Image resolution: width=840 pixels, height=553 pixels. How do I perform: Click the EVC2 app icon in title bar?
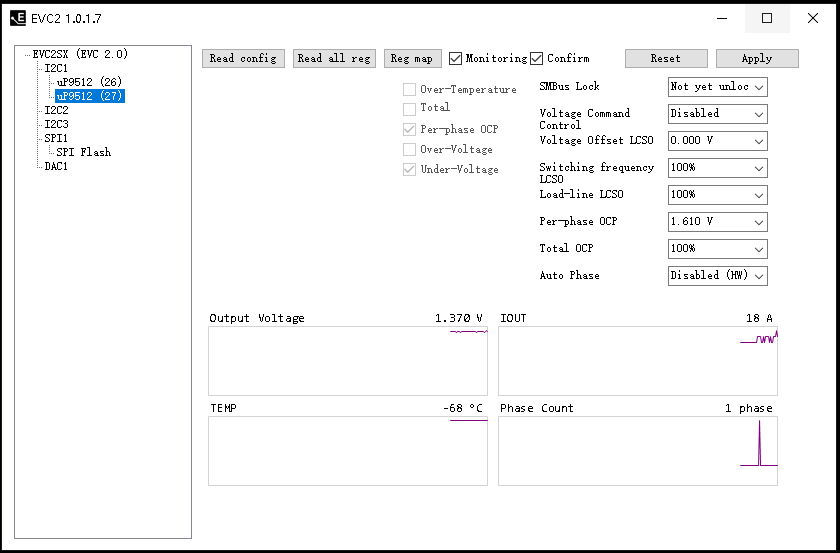tap(17, 18)
